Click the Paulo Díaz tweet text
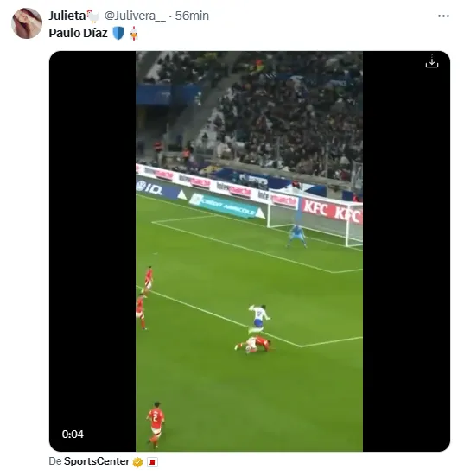 pos(78,33)
